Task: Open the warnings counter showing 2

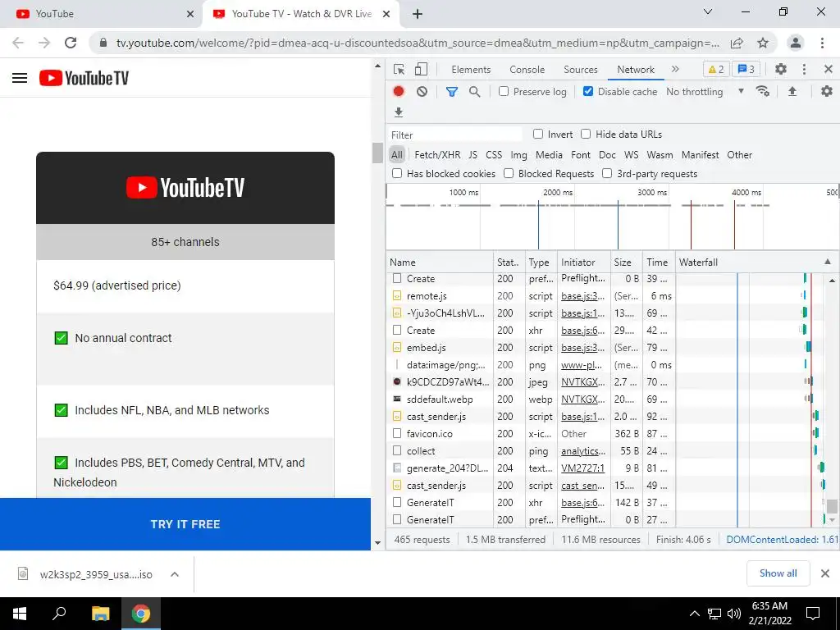Action: [x=716, y=69]
